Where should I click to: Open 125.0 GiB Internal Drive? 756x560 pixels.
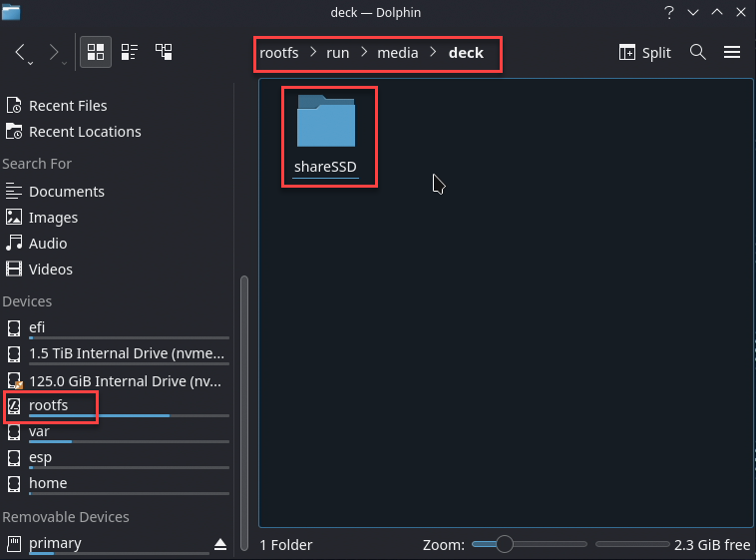coord(117,381)
